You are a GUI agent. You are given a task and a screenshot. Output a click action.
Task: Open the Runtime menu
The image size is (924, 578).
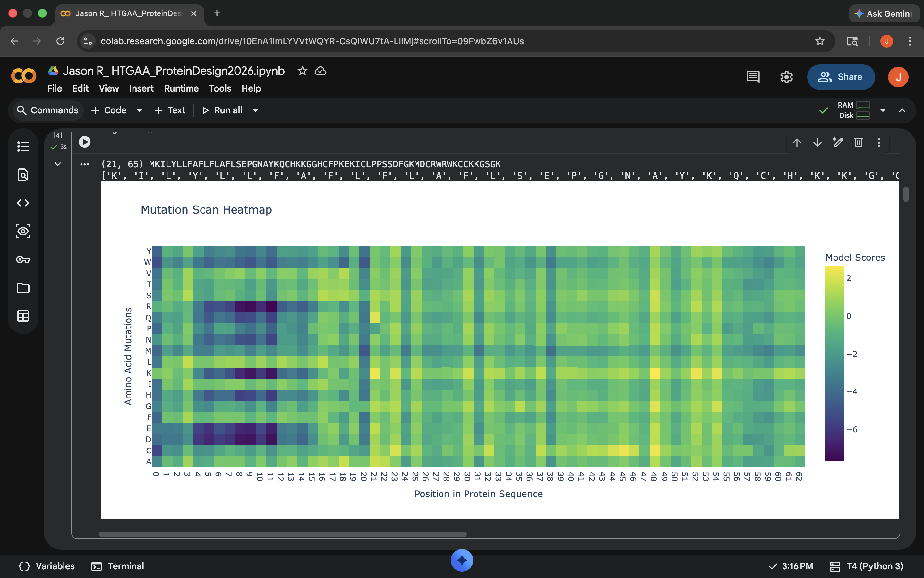[181, 88]
